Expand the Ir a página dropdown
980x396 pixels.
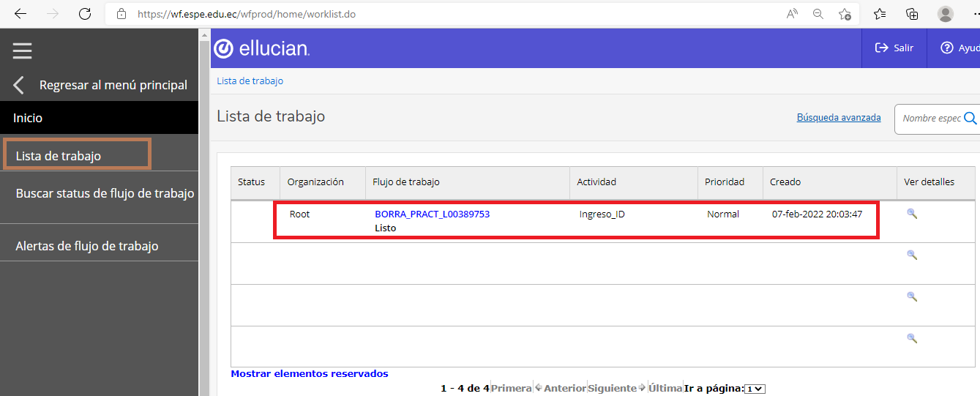755,389
